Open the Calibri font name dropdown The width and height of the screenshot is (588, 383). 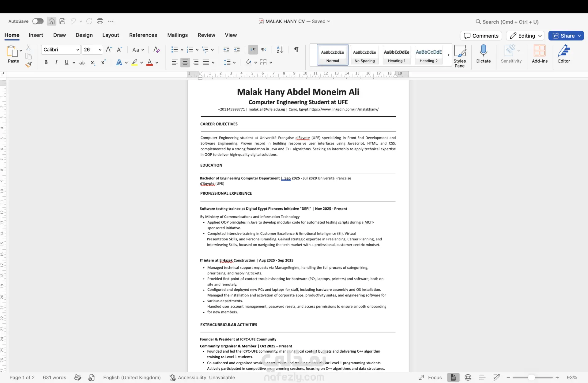pyautogui.click(x=78, y=49)
